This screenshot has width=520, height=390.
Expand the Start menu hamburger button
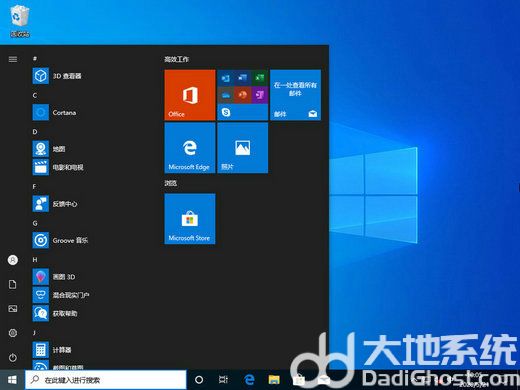coord(13,59)
